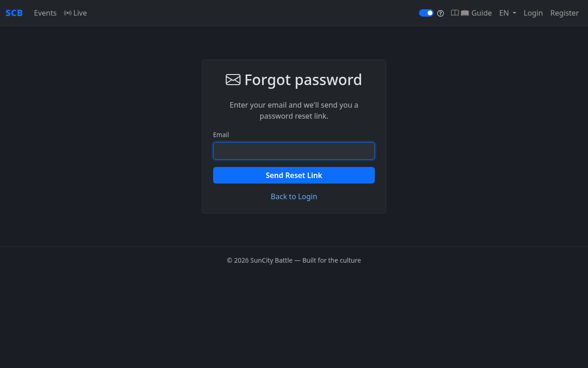
Task: Click the SCB logo
Action: tap(14, 13)
